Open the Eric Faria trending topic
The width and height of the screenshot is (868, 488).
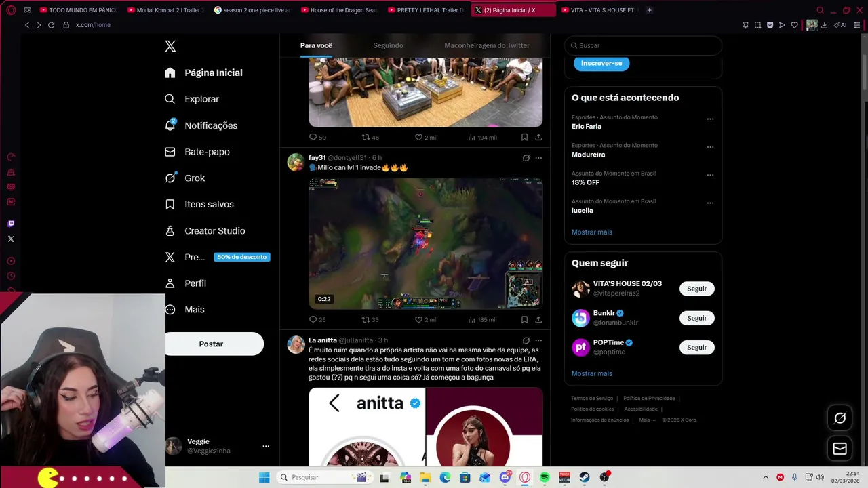pyautogui.click(x=587, y=126)
